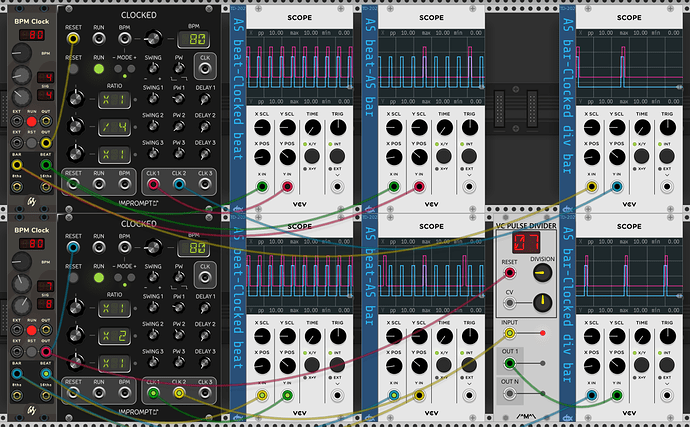Click yellow BAR output jack on upper BPM Clock
Viewport: 690px width, 427px height.
(17, 165)
